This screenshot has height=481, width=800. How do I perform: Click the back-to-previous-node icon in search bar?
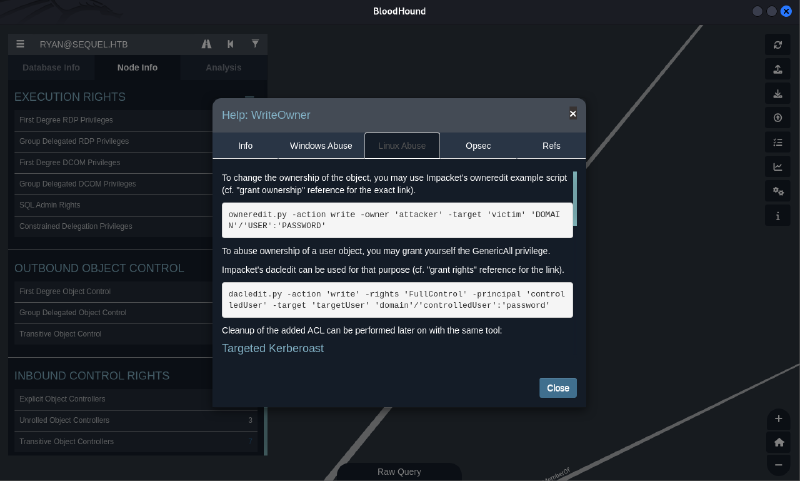click(231, 44)
